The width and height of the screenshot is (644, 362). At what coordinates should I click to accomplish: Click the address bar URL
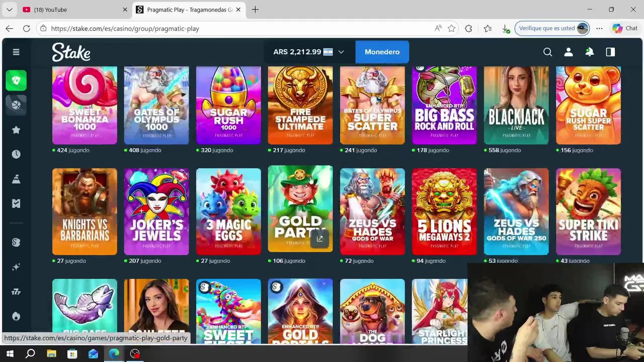[125, 29]
